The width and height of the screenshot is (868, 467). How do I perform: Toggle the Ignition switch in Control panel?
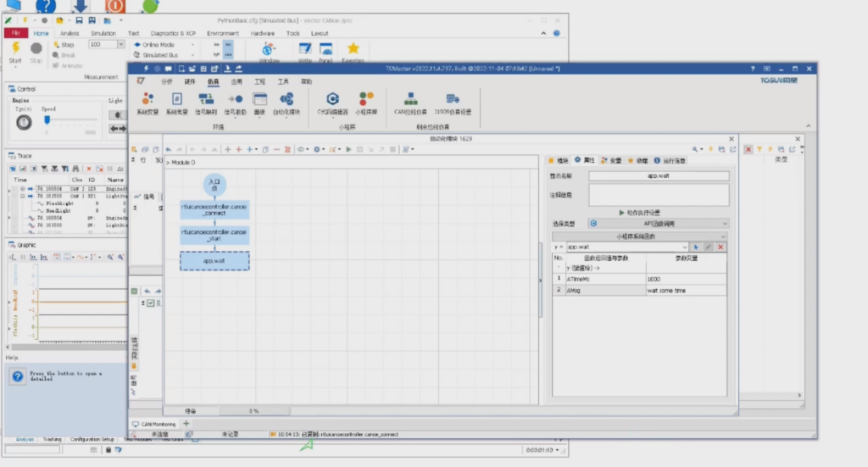tap(24, 123)
